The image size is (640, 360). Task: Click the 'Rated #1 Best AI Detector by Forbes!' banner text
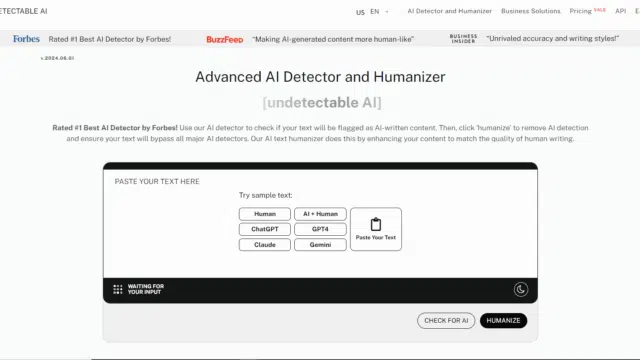point(110,39)
